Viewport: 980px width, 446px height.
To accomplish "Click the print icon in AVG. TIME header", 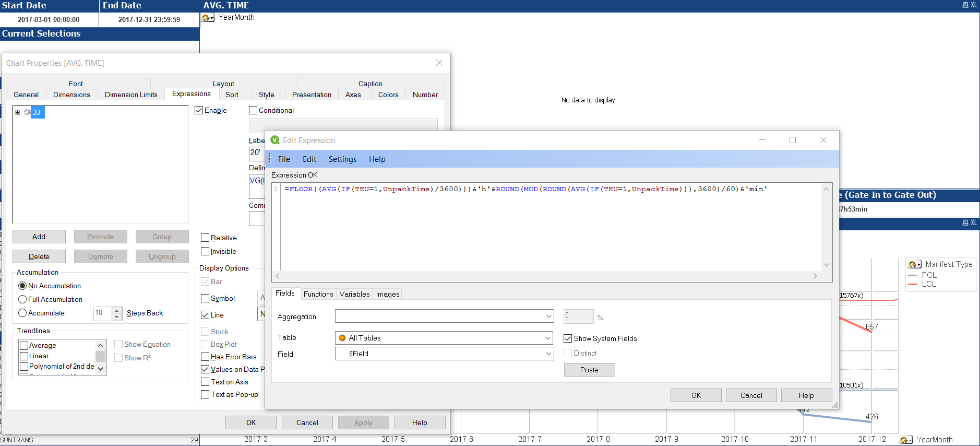I will [x=965, y=5].
